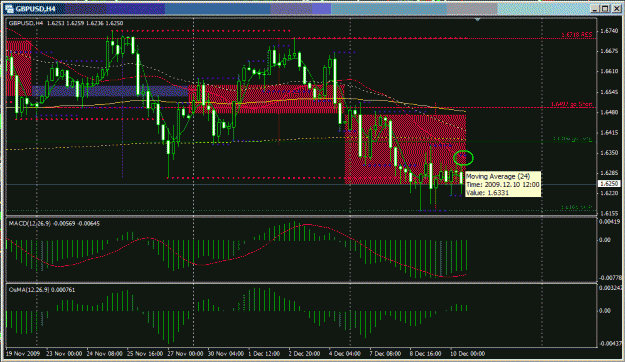Click price scale value 1.6610

click(x=609, y=71)
